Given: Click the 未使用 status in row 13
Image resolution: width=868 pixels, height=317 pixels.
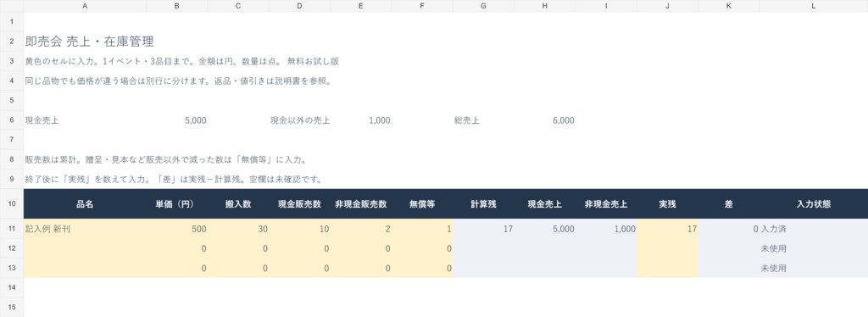Looking at the screenshot, I should (x=774, y=269).
